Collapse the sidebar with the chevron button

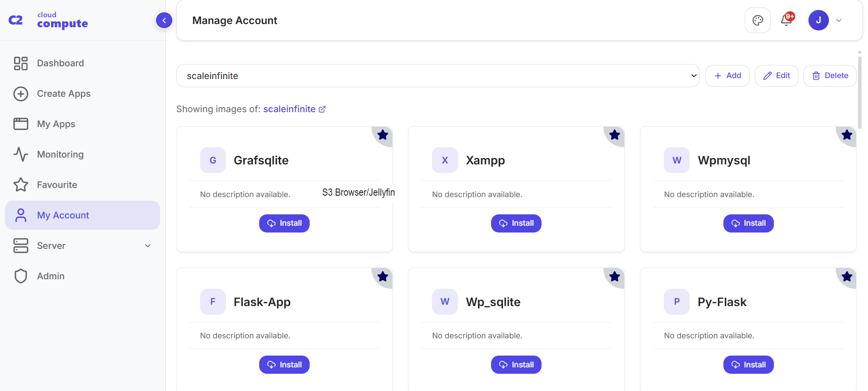[x=164, y=20]
